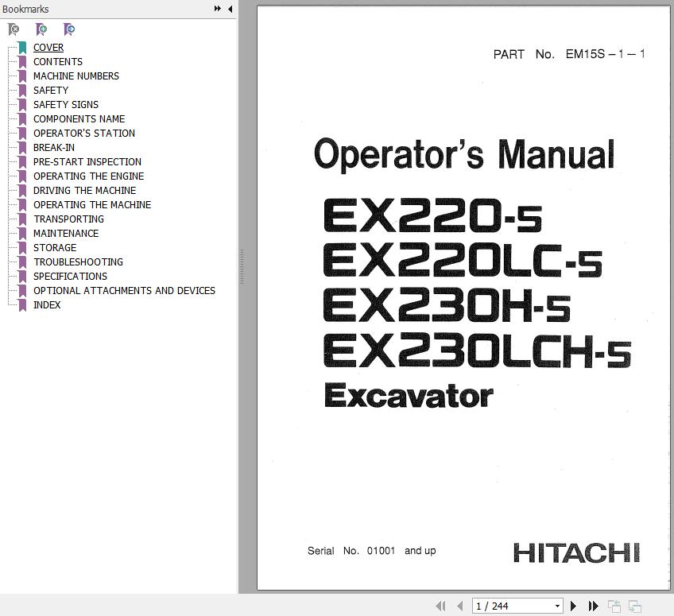Click the Bookmarks panel title
674x616 pixels.
coord(25,9)
